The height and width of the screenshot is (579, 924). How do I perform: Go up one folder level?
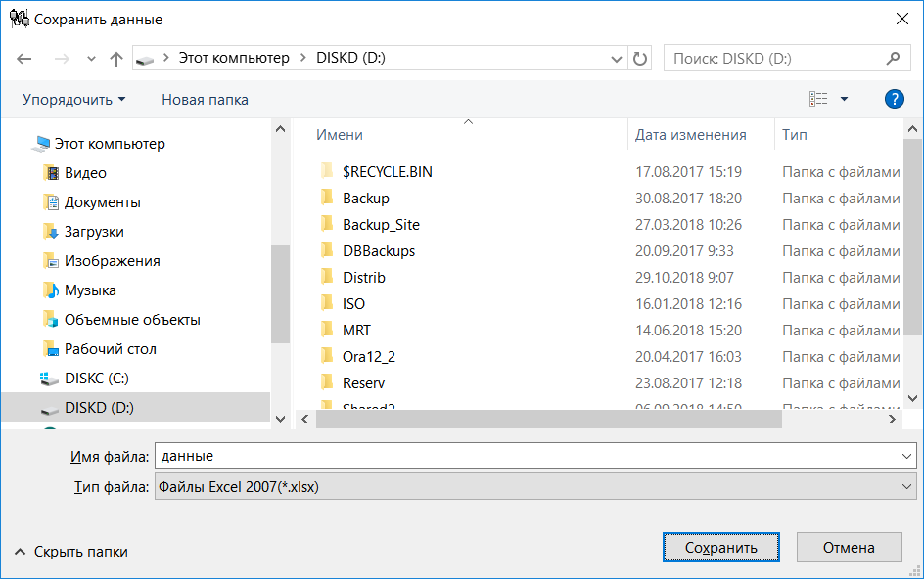coord(115,58)
